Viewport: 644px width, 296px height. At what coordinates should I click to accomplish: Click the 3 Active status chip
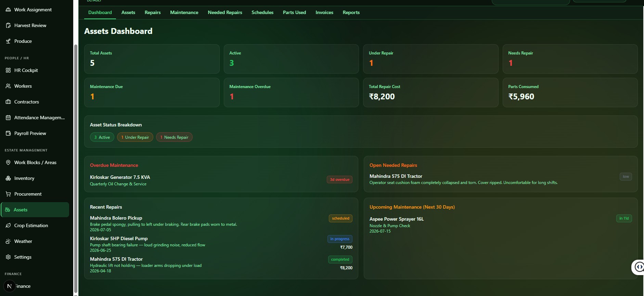coord(102,137)
